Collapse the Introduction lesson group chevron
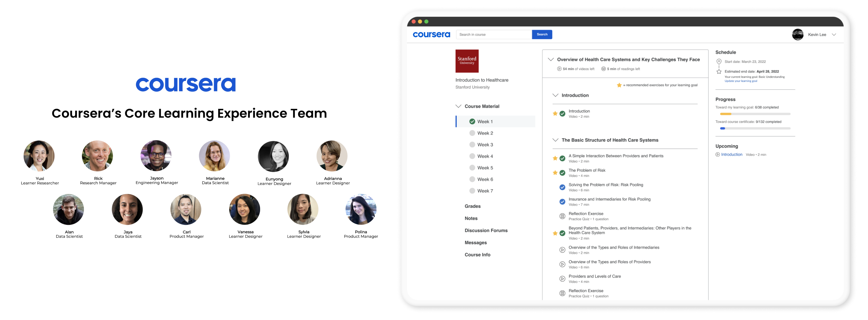 click(555, 95)
